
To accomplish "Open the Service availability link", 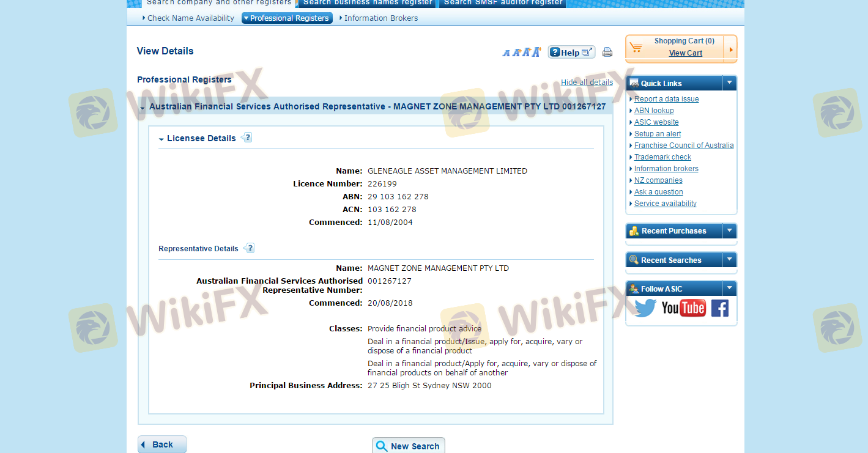I will (x=666, y=204).
